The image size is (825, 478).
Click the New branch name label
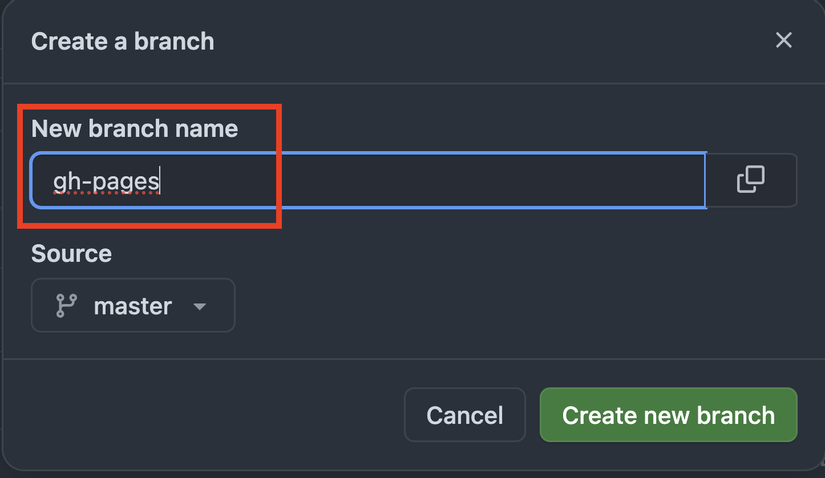click(x=134, y=129)
